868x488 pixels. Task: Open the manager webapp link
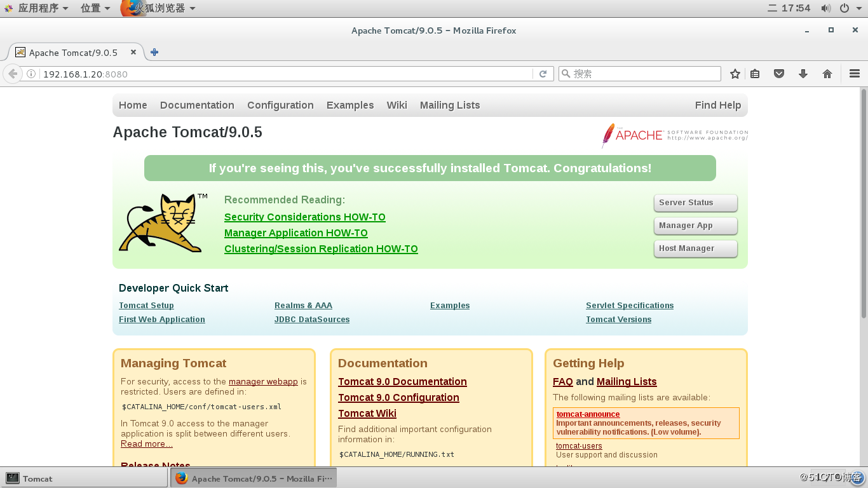pos(263,382)
